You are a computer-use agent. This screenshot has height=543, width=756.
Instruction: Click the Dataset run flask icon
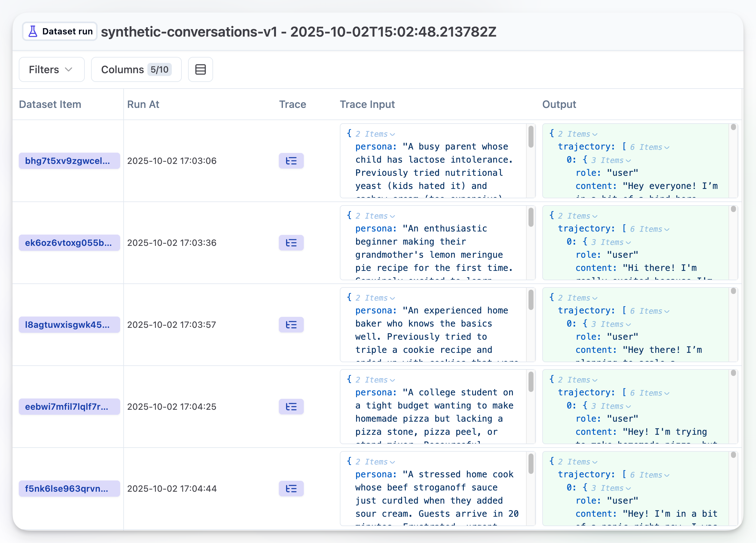[x=33, y=31]
